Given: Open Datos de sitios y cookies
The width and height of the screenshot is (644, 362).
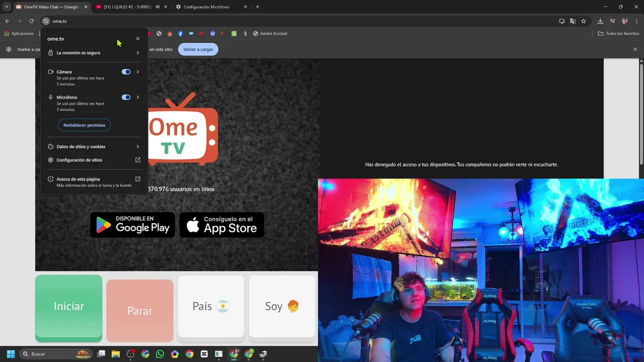Looking at the screenshot, I should (94, 147).
